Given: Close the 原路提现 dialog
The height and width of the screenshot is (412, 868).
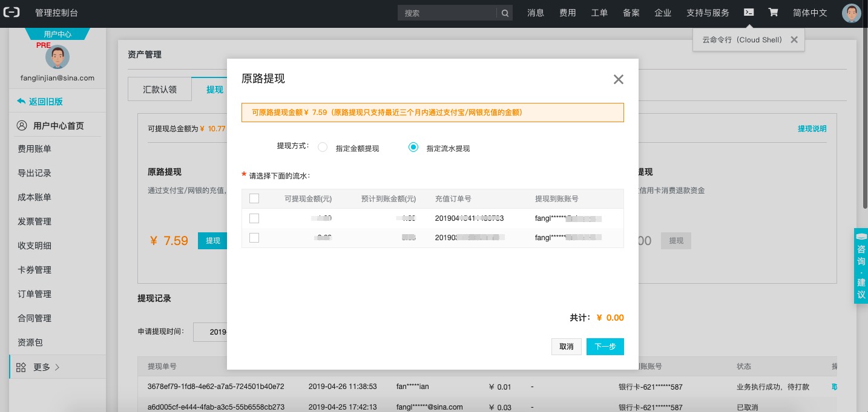Looking at the screenshot, I should (x=618, y=79).
